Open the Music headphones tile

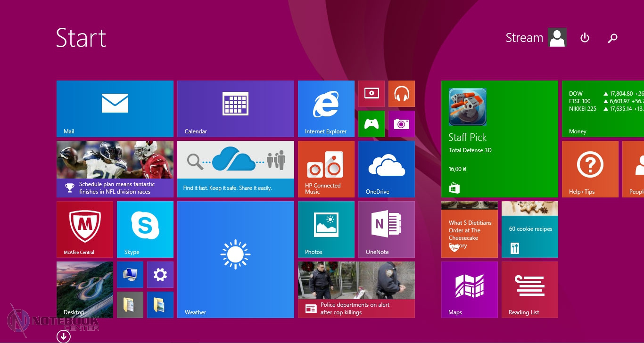(401, 93)
